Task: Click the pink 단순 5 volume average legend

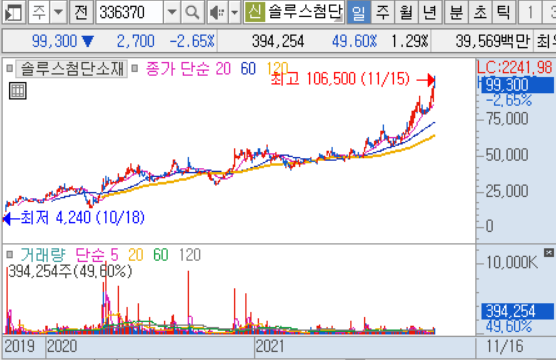Action: (x=96, y=255)
